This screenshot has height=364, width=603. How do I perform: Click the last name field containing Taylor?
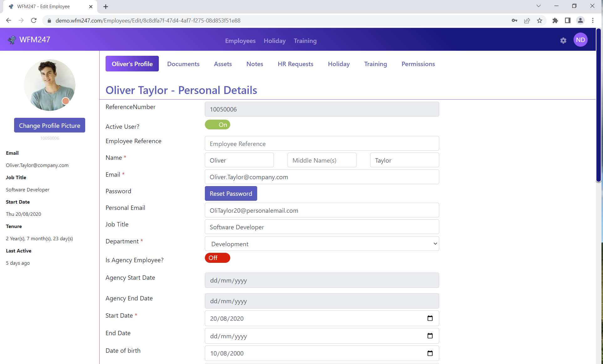tap(404, 160)
